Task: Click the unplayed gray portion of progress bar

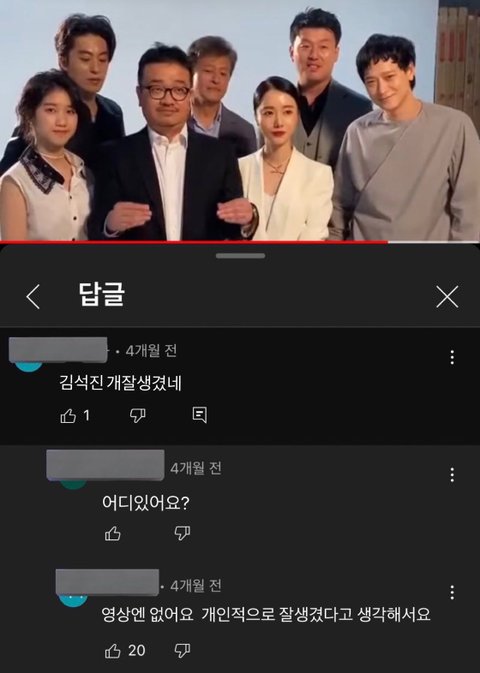Action: click(434, 242)
